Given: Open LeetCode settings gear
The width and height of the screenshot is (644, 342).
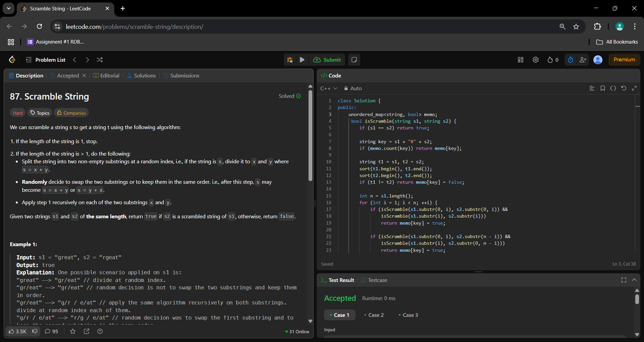Looking at the screenshot, I should click(x=535, y=60).
